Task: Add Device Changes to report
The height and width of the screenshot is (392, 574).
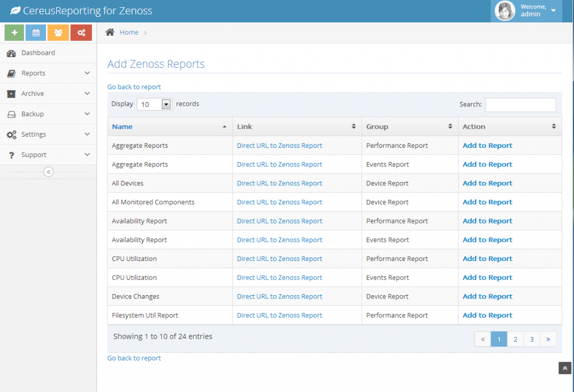Action: [487, 296]
